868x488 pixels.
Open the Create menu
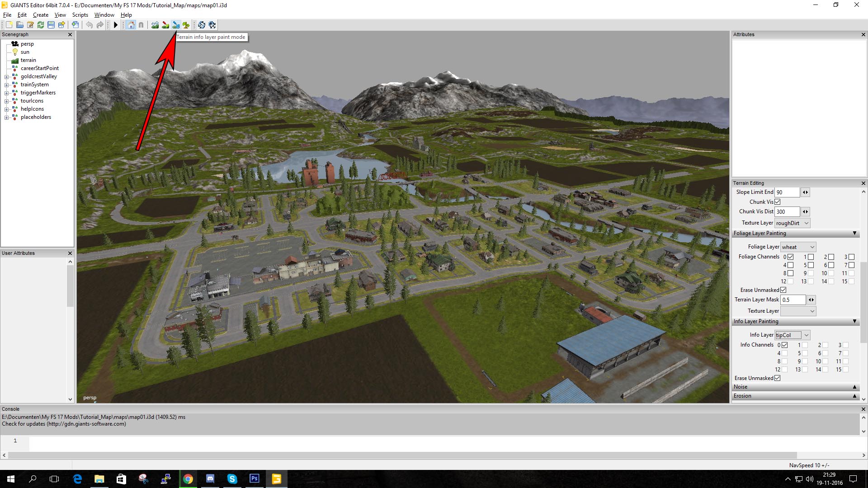[41, 15]
